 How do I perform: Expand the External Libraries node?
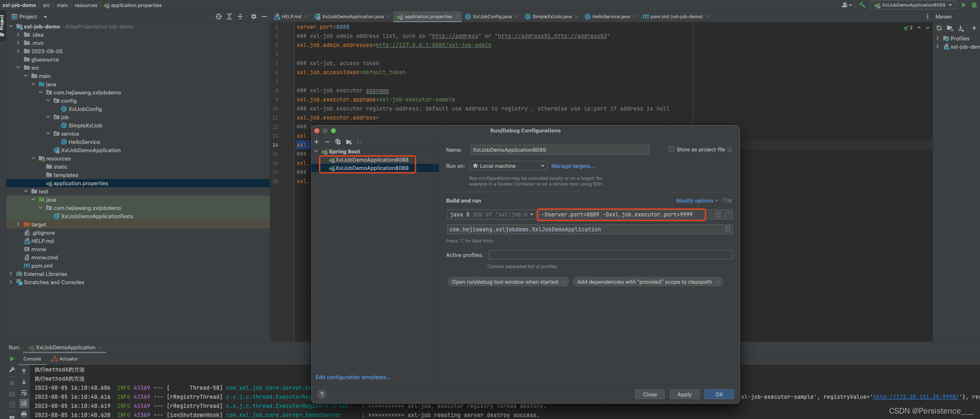pos(11,274)
